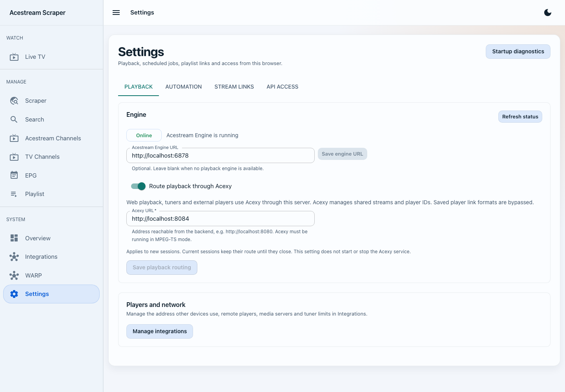Open TV Channels page label
The height and width of the screenshot is (392, 565).
pyautogui.click(x=42, y=157)
